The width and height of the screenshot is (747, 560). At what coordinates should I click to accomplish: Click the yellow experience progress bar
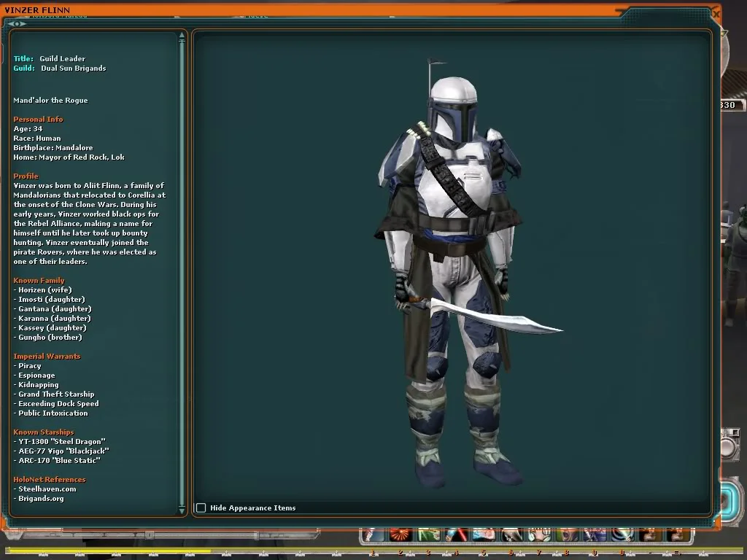(109, 551)
